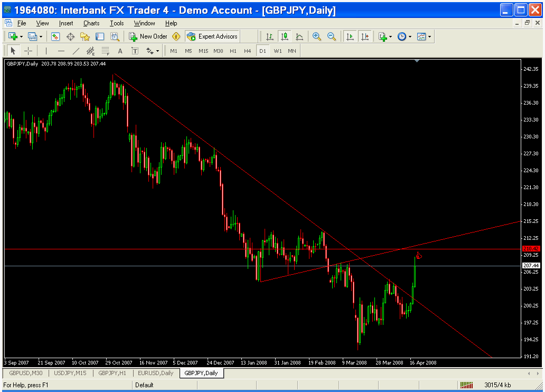The height and width of the screenshot is (392, 545).
Task: Select the Text Label 'T' tool
Action: pyautogui.click(x=135, y=51)
